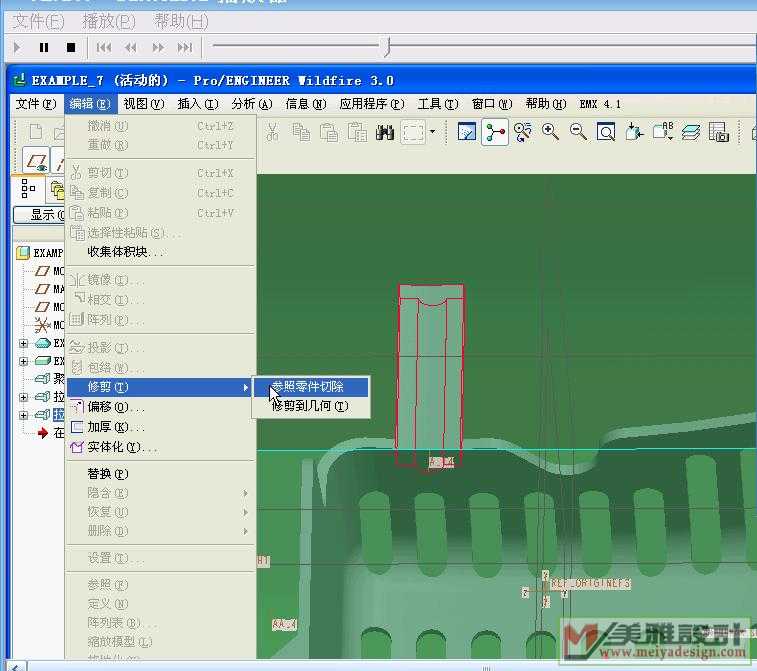Click the 显示 button in model tree
757x671 pixels.
point(40,215)
